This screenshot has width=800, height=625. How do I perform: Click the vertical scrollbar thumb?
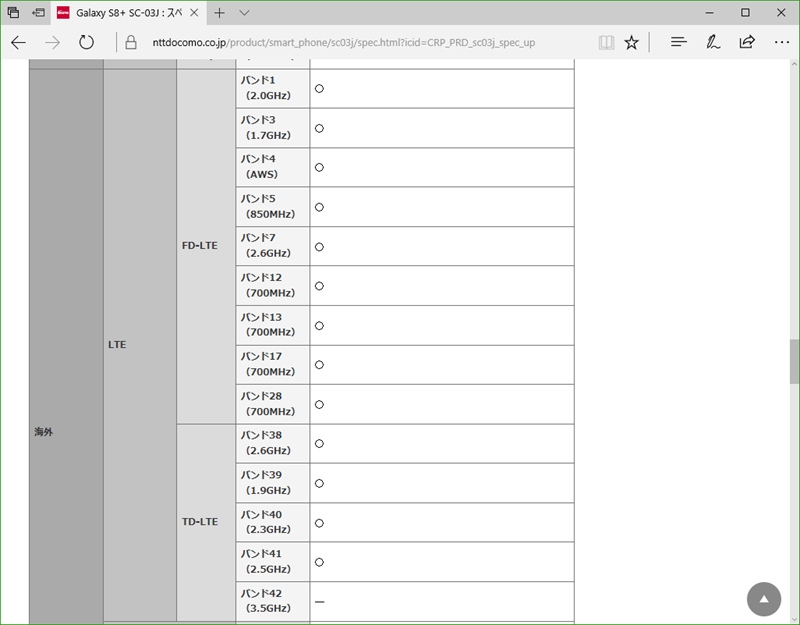(x=794, y=361)
